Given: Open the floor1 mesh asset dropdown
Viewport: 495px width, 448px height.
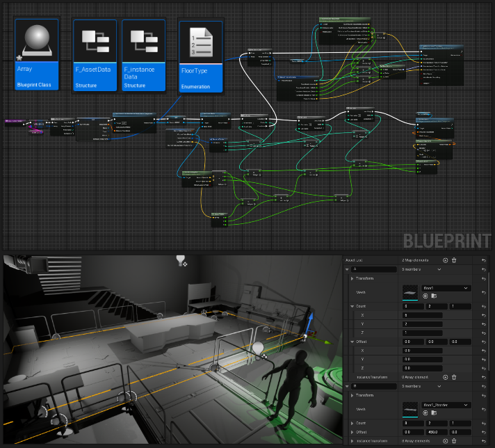Looking at the screenshot, I should pos(446,288).
